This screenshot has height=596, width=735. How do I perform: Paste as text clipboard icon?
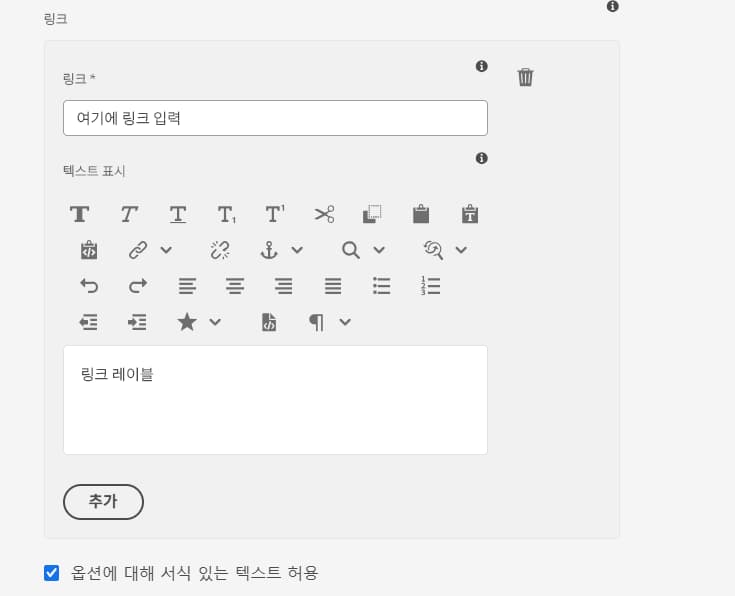click(x=470, y=214)
